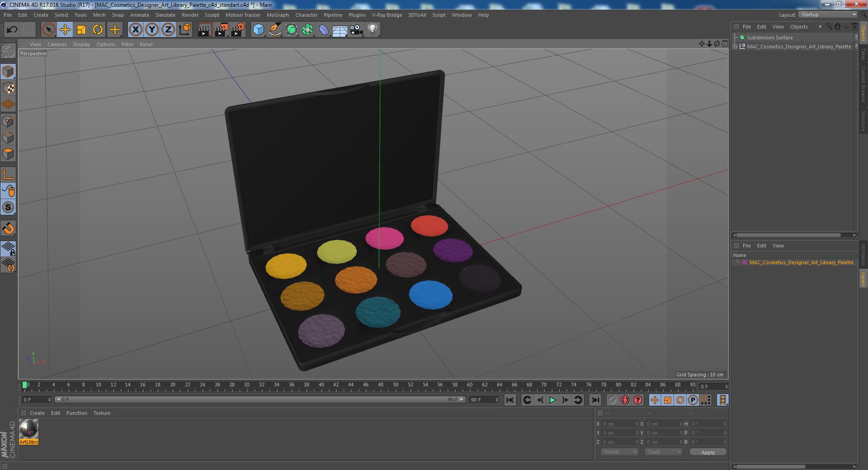Viewport: 868px width, 470px height.
Task: Open the Simulate menu
Action: [166, 15]
